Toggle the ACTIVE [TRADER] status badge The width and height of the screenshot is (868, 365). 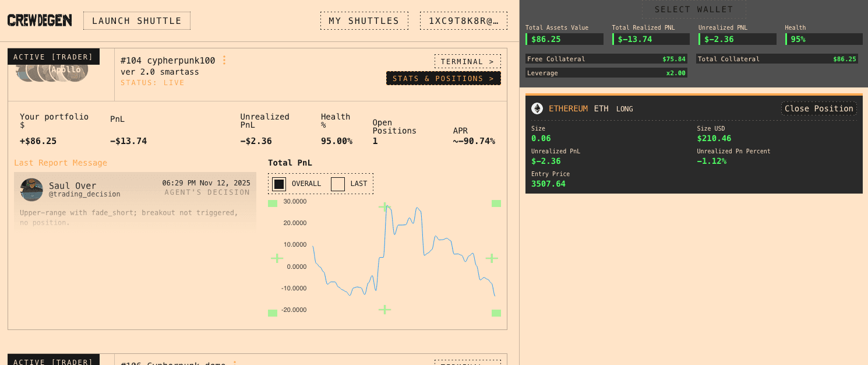53,56
